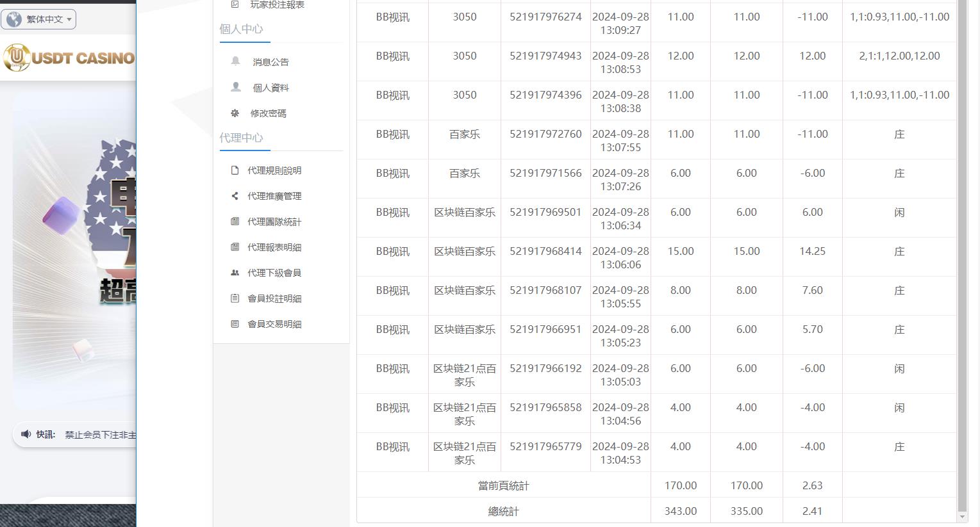Open the 代理中心 section header

[x=243, y=138]
